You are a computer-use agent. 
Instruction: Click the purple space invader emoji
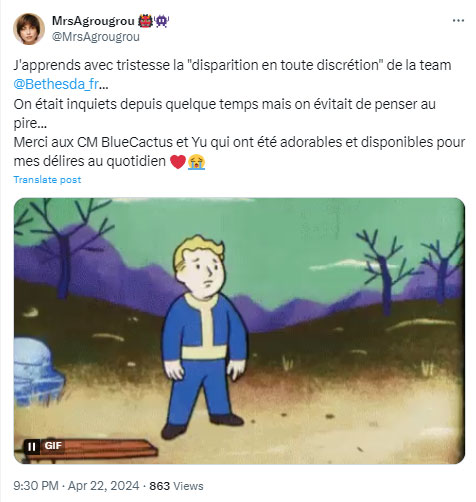[162, 21]
